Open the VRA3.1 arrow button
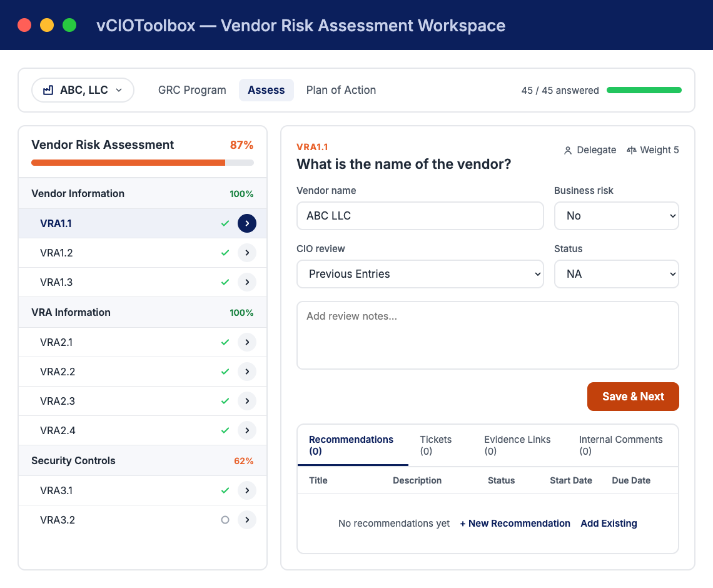Viewport: 713px width, 588px height. coord(247,490)
